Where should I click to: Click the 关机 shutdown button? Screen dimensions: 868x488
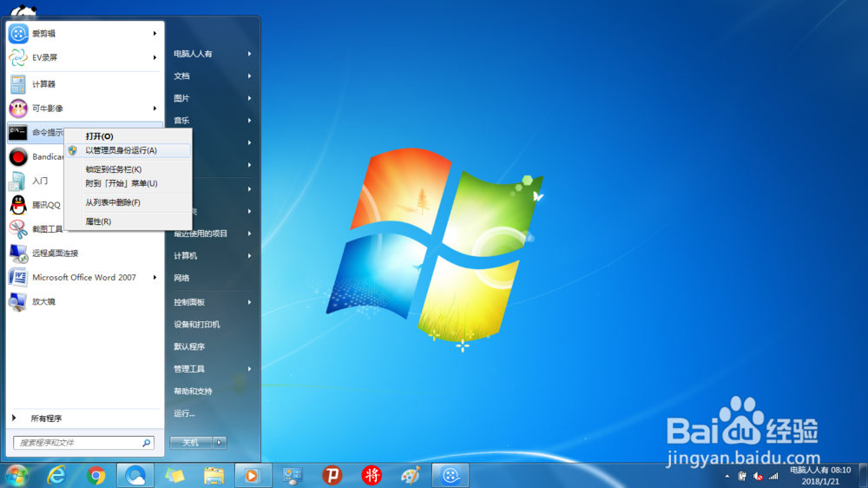pos(191,443)
